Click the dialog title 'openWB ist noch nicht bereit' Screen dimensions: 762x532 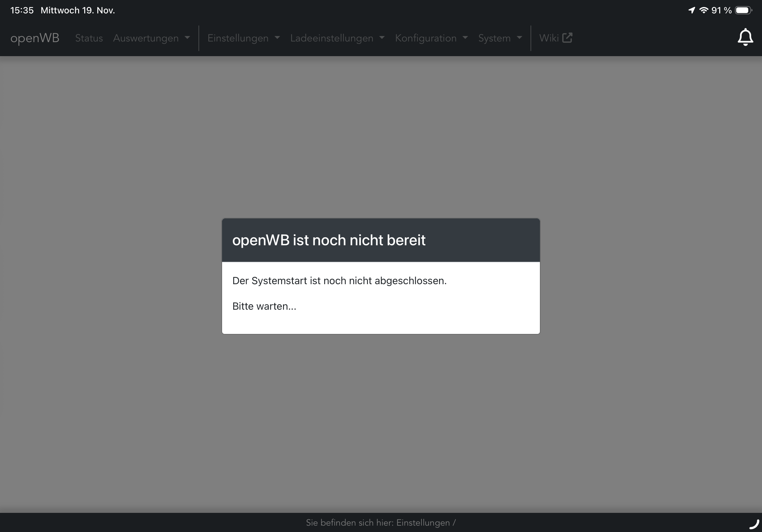[x=329, y=240]
